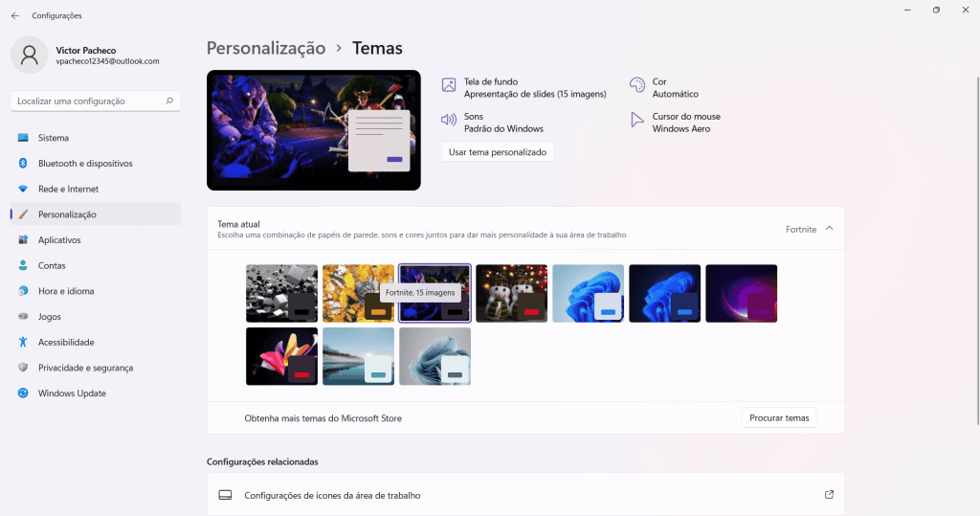Open Cor Automático setting

coord(664,87)
